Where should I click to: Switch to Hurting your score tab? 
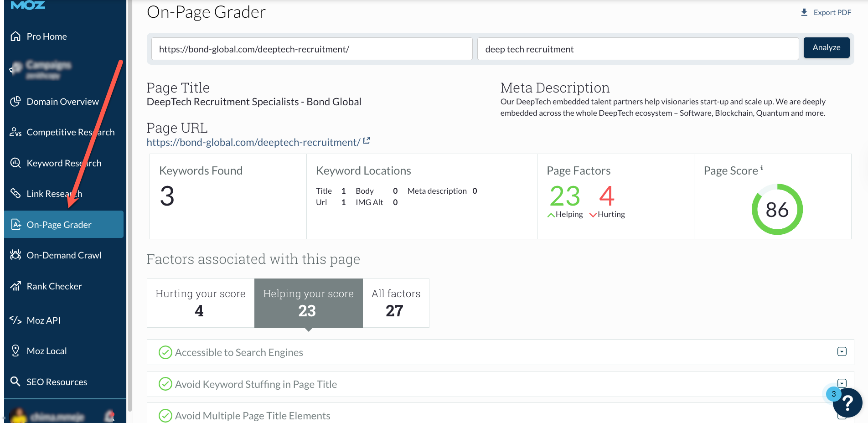click(200, 303)
